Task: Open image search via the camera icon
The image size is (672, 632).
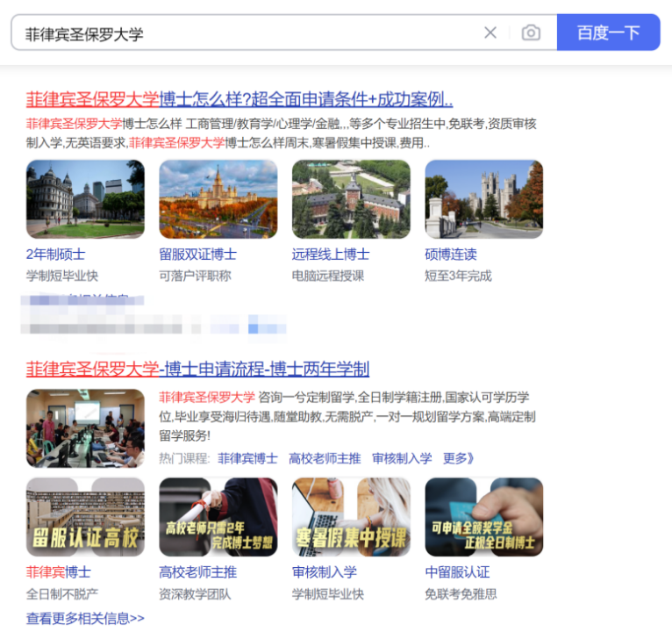Action: click(531, 32)
